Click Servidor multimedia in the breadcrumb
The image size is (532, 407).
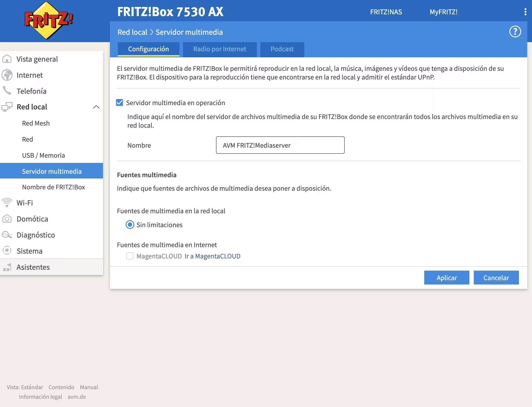tap(189, 32)
